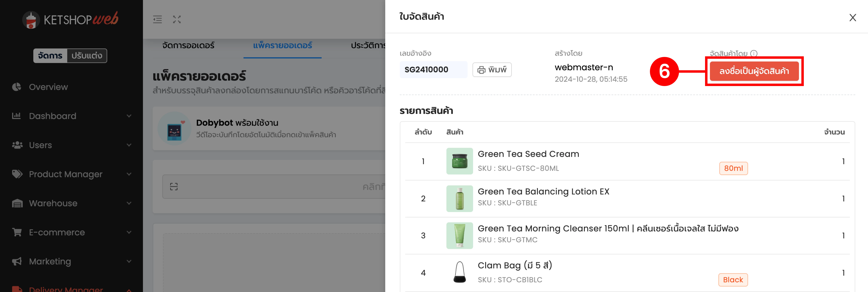This screenshot has height=292, width=868.
Task: Click SKU : SKU-GTBLE text
Action: [507, 203]
